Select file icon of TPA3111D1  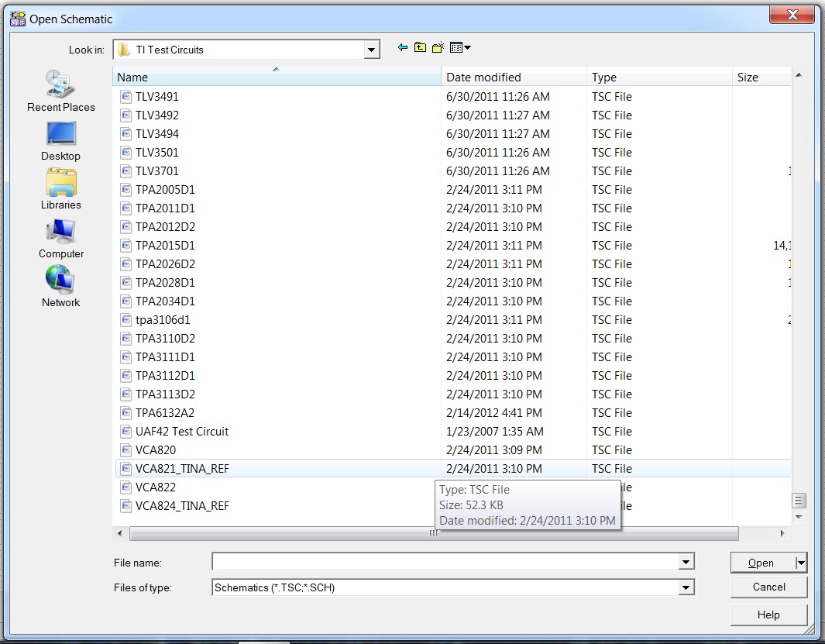click(x=125, y=357)
